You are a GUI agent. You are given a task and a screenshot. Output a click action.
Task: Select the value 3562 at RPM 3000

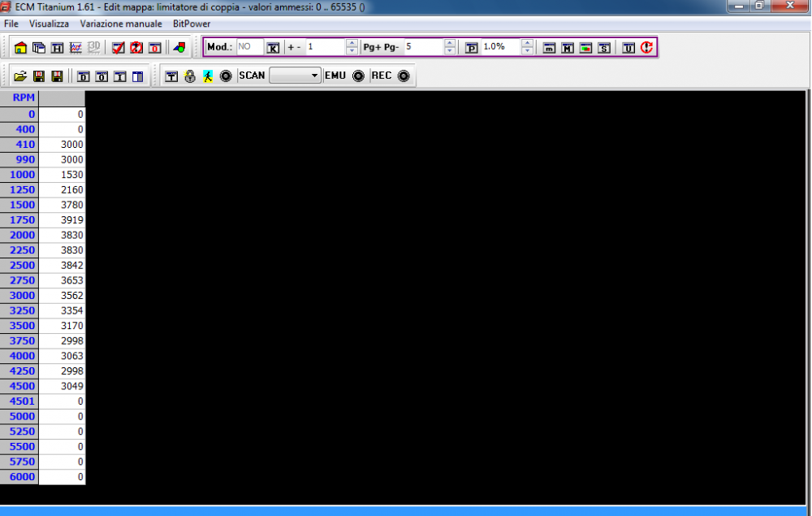tap(63, 295)
